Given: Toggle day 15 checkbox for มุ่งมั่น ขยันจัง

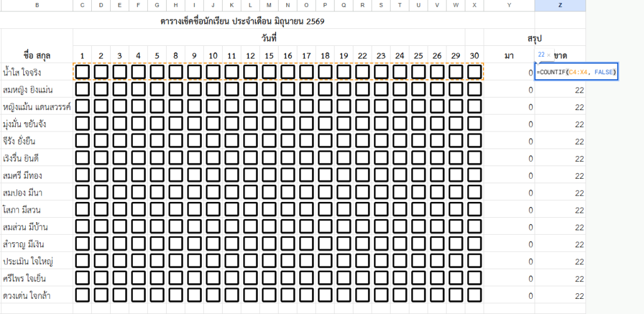Looking at the screenshot, I should (269, 124).
